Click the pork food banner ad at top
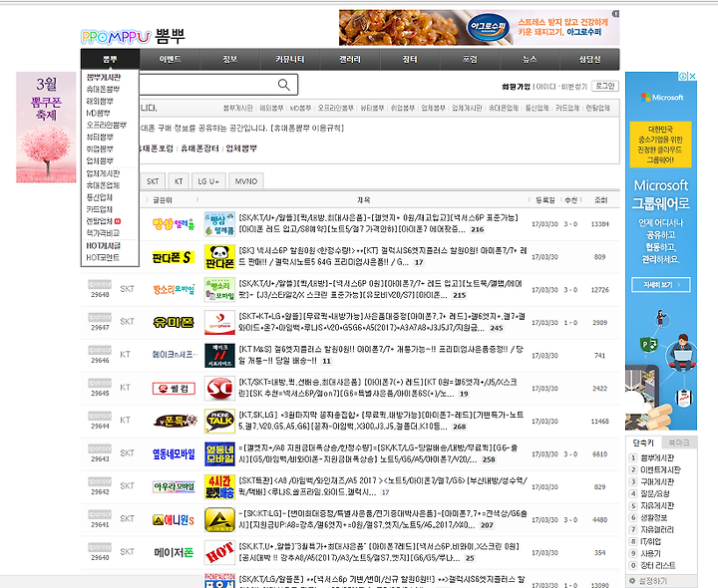The width and height of the screenshot is (718, 588). [x=479, y=28]
